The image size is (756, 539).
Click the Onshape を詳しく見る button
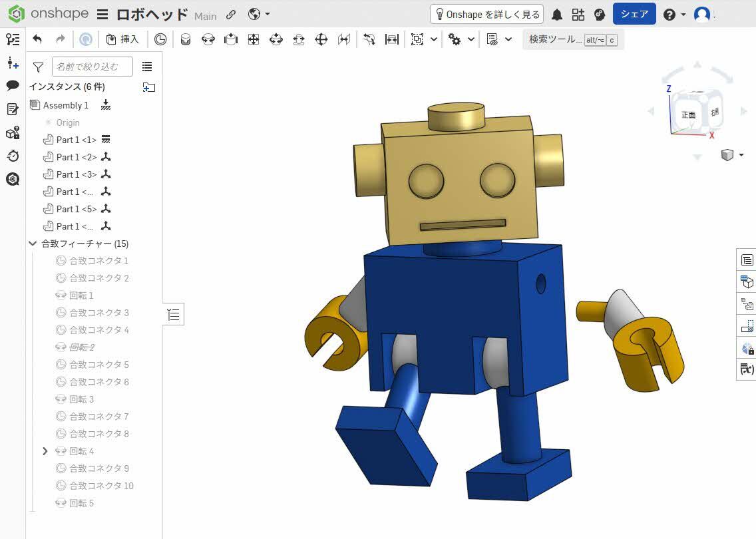[486, 14]
